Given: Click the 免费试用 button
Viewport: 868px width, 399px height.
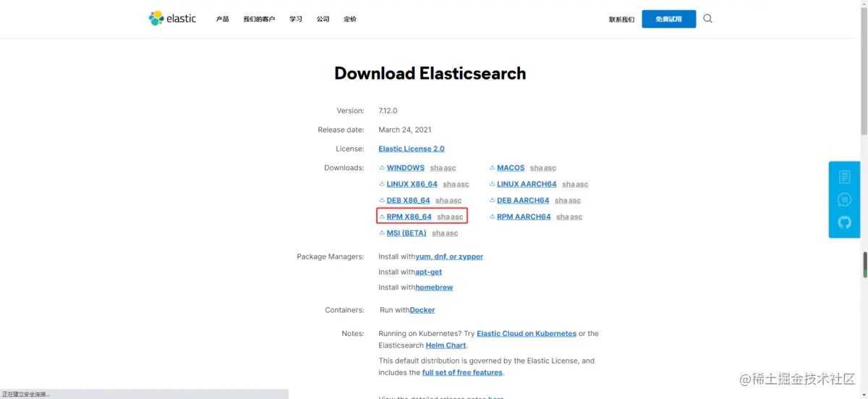Looking at the screenshot, I should point(669,19).
